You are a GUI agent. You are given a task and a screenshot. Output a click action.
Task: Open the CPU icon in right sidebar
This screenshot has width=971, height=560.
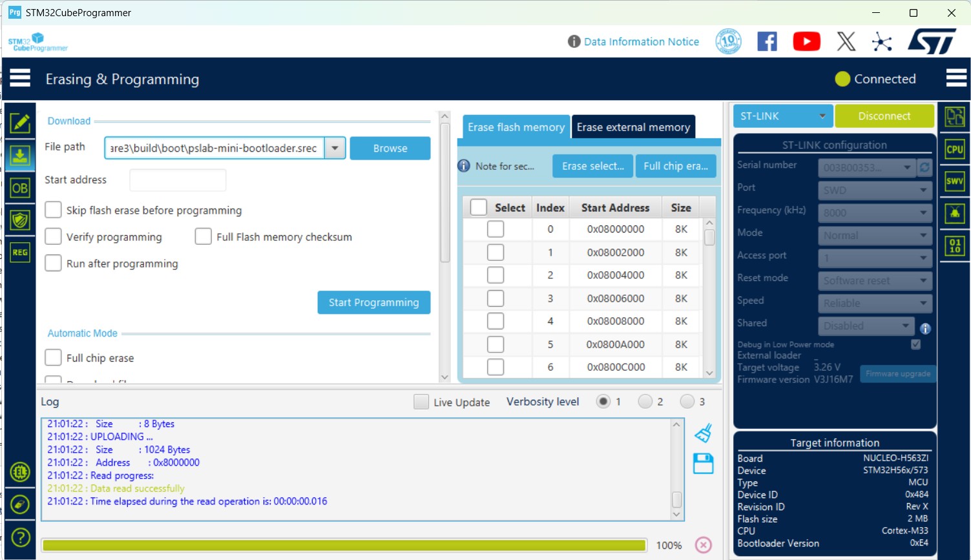point(954,149)
